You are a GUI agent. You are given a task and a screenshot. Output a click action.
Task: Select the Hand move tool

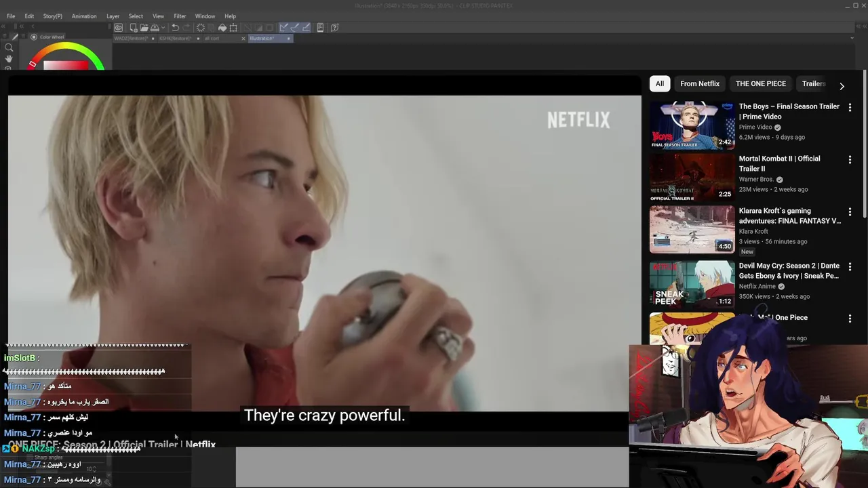point(9,59)
